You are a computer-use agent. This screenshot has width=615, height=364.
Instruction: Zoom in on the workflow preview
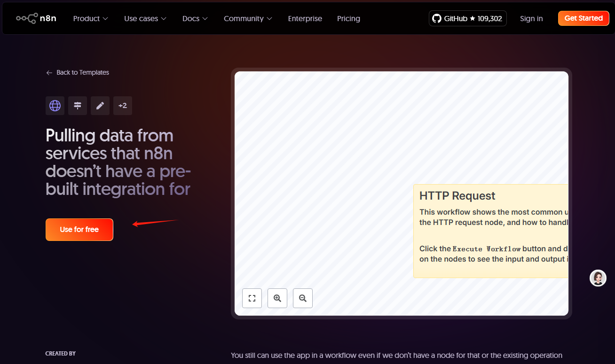click(277, 298)
